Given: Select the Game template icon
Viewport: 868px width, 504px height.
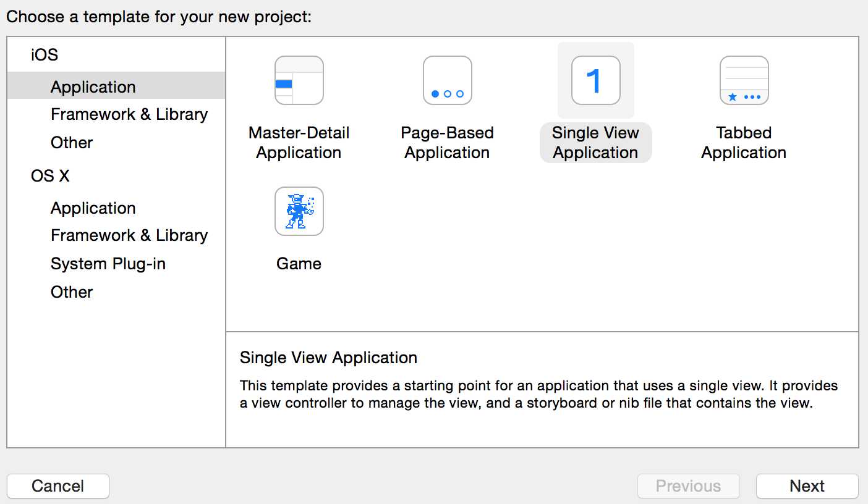Looking at the screenshot, I should 299,211.
